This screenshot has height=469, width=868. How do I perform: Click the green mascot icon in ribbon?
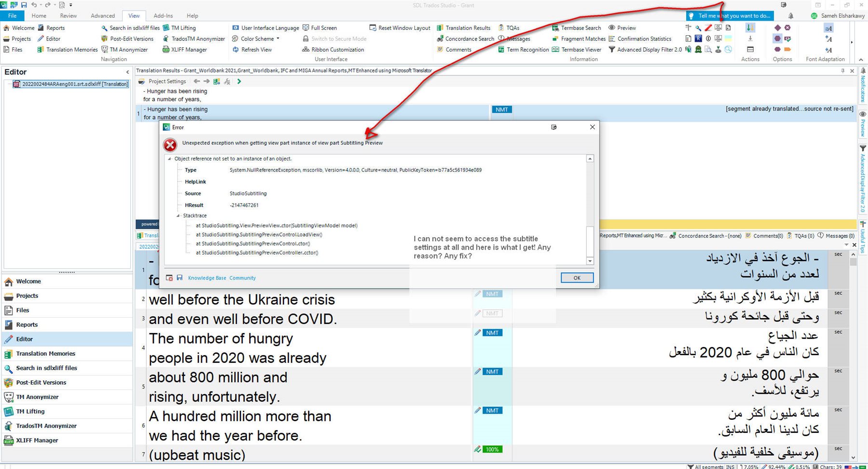[698, 49]
